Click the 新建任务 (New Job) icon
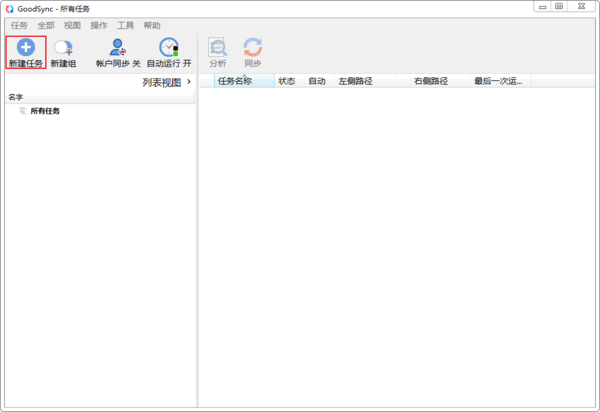600x412 pixels. [x=26, y=47]
